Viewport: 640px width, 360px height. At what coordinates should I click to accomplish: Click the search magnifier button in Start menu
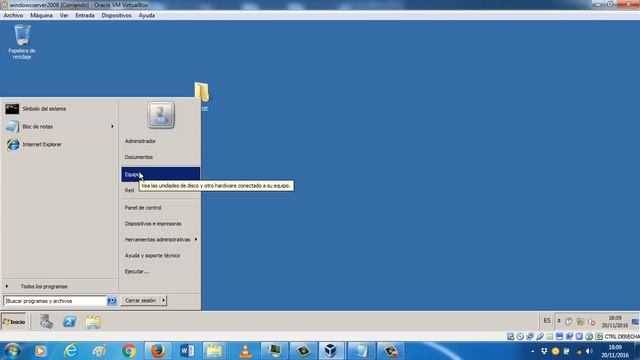pos(111,301)
